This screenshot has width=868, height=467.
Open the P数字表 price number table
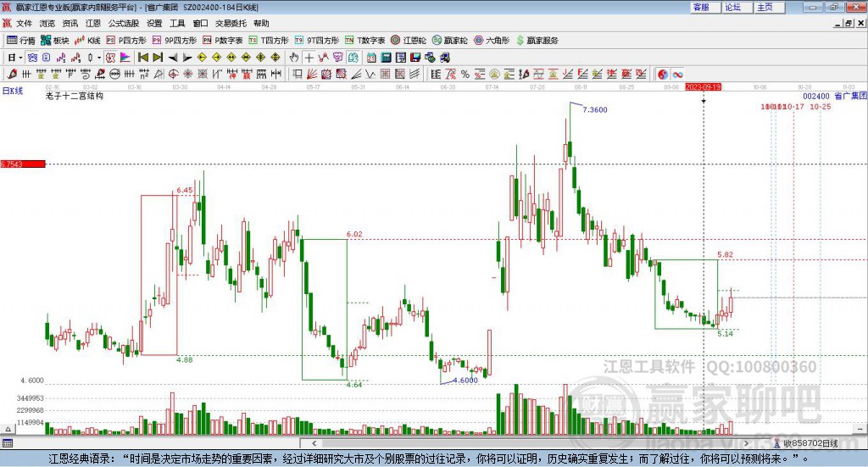(x=223, y=41)
